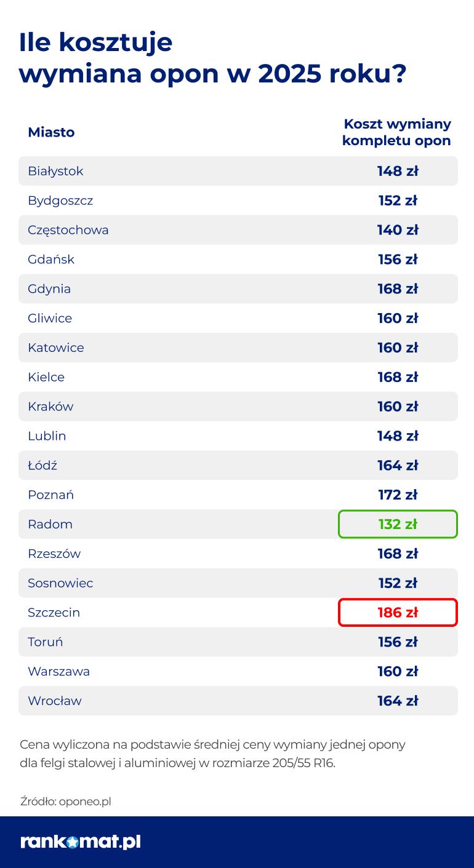Screen dimensions: 474x868
Task: Select the Białystok row
Action: [x=238, y=171]
